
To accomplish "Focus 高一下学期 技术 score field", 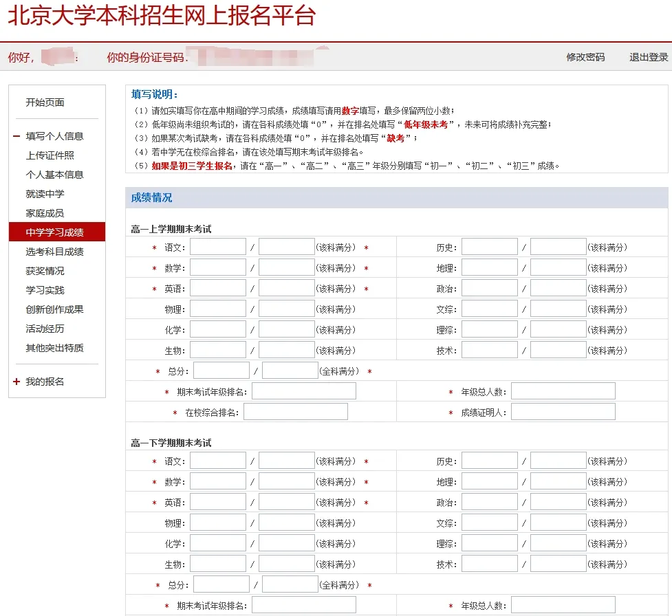I will tap(490, 564).
